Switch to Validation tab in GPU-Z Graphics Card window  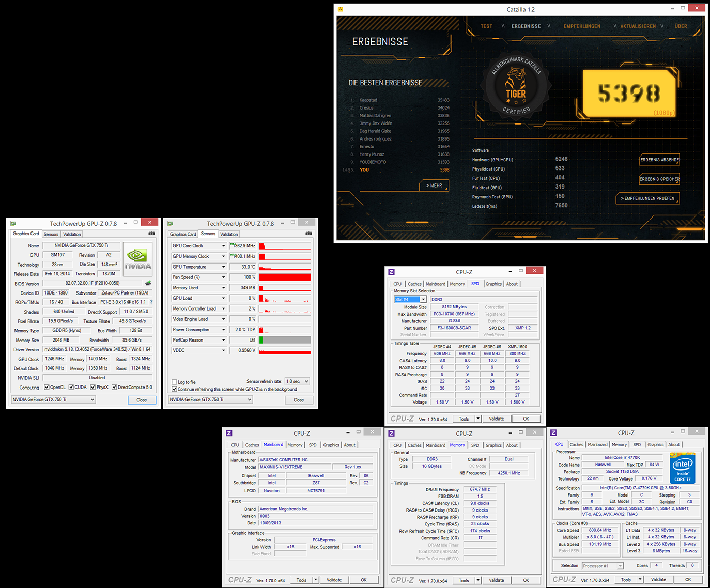[72, 234]
